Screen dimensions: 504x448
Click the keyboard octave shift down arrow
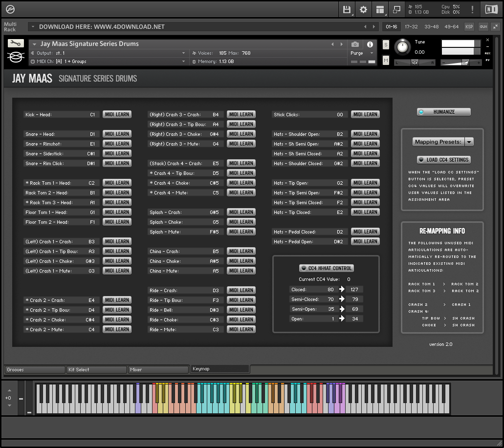pyautogui.click(x=9, y=405)
